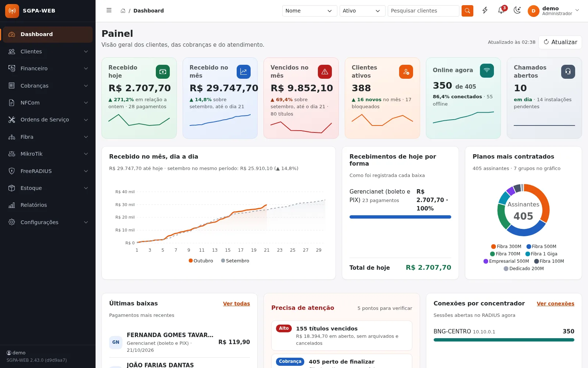Click the Fibra 700M green legend swatch

pos(492,254)
